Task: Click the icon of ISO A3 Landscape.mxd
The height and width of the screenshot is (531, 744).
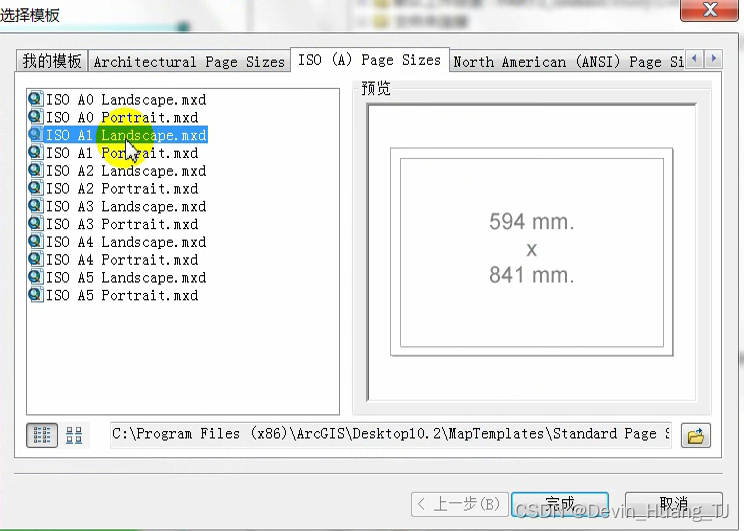Action: pyautogui.click(x=36, y=206)
